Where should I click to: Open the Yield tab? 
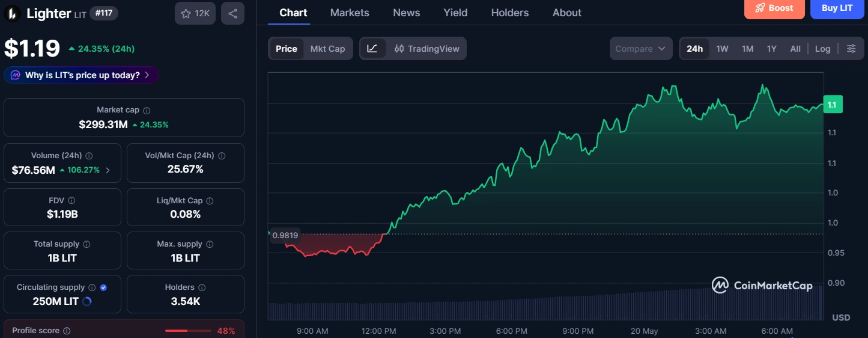point(455,13)
